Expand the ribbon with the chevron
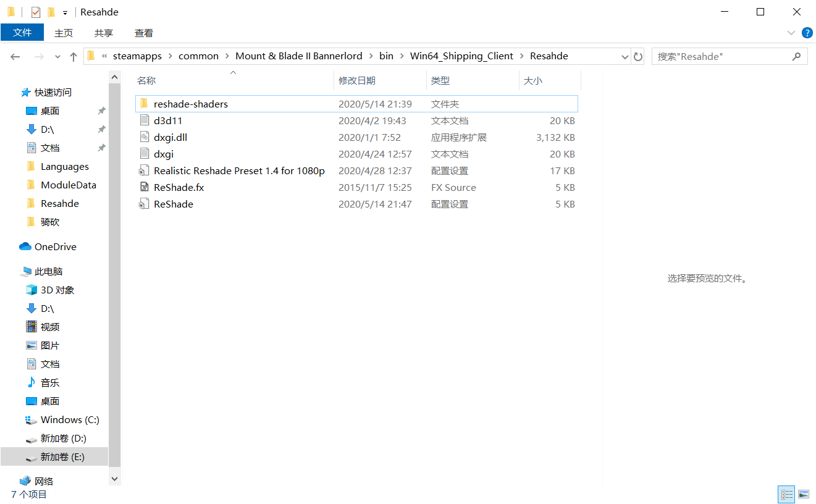Screen dimensions: 816x504 point(791,33)
